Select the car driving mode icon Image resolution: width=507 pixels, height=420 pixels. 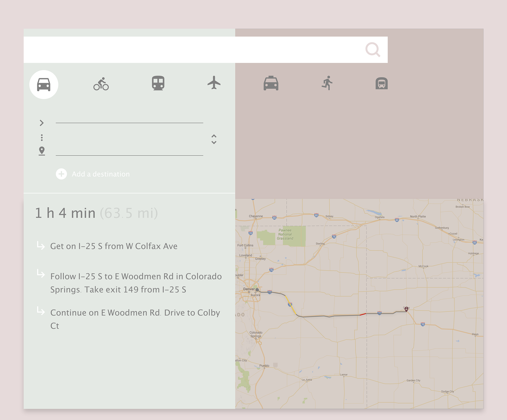click(x=44, y=84)
